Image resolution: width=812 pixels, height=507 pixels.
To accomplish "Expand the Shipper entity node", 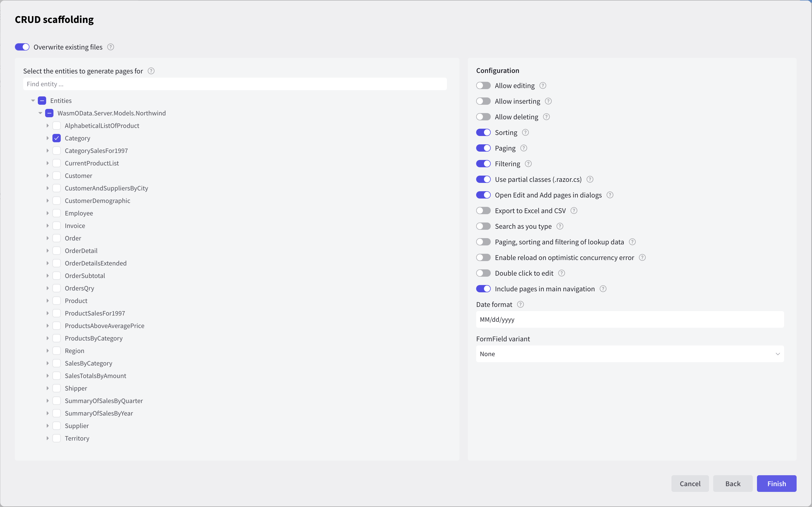I will click(48, 388).
